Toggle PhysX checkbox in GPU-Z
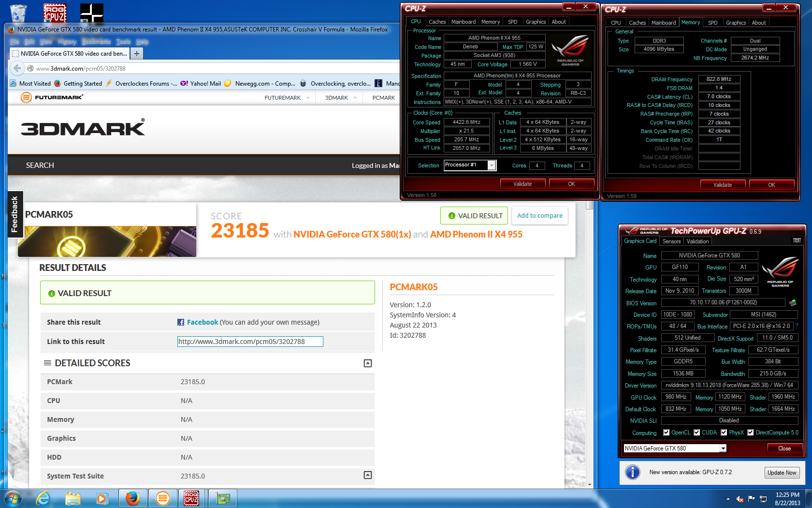The height and width of the screenshot is (508, 812). (724, 433)
